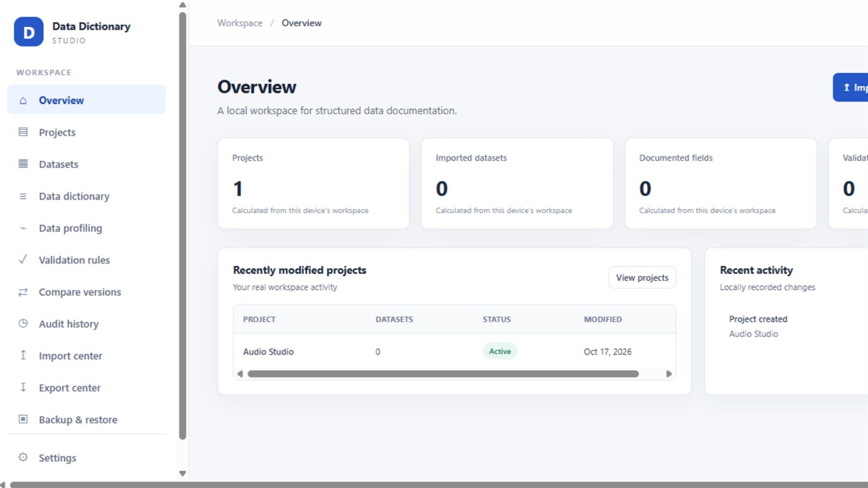
Task: Open Validation rules
Action: [86, 260]
